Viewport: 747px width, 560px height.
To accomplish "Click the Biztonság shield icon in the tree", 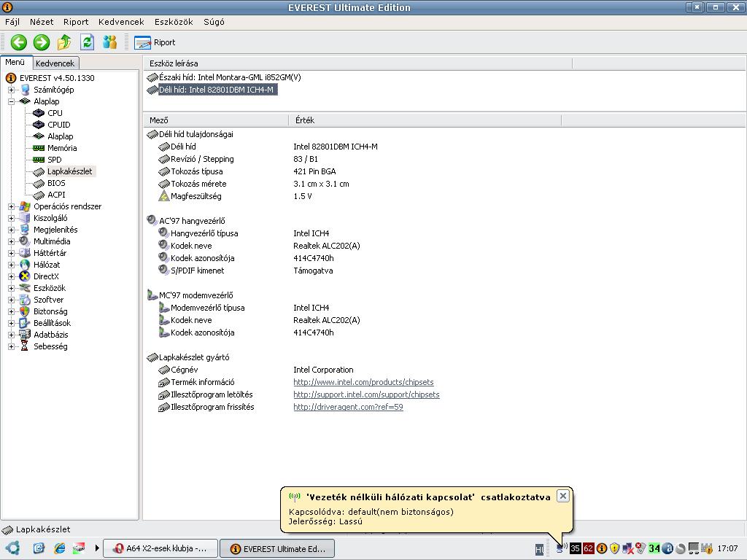I will coord(25,311).
